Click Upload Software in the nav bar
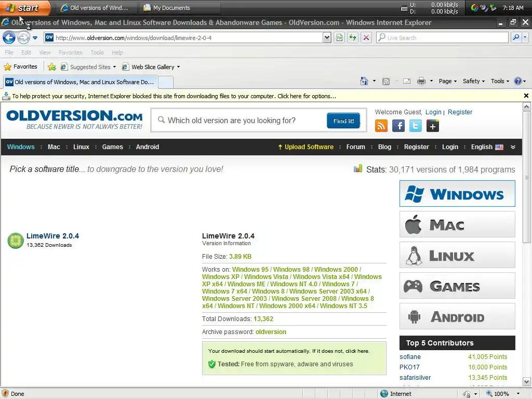Viewport: 532px width, 399px height. click(x=305, y=147)
